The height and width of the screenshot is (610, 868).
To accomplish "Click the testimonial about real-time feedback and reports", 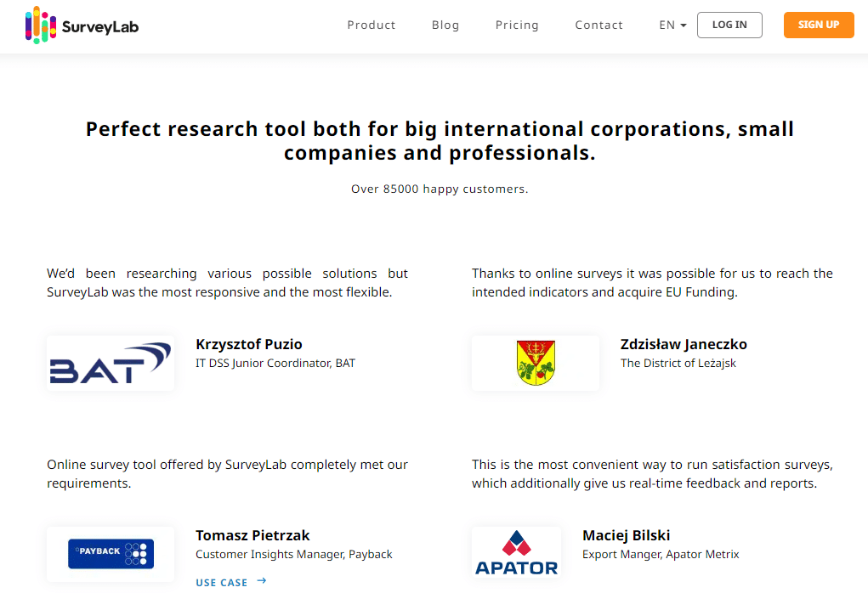I will coord(652,474).
